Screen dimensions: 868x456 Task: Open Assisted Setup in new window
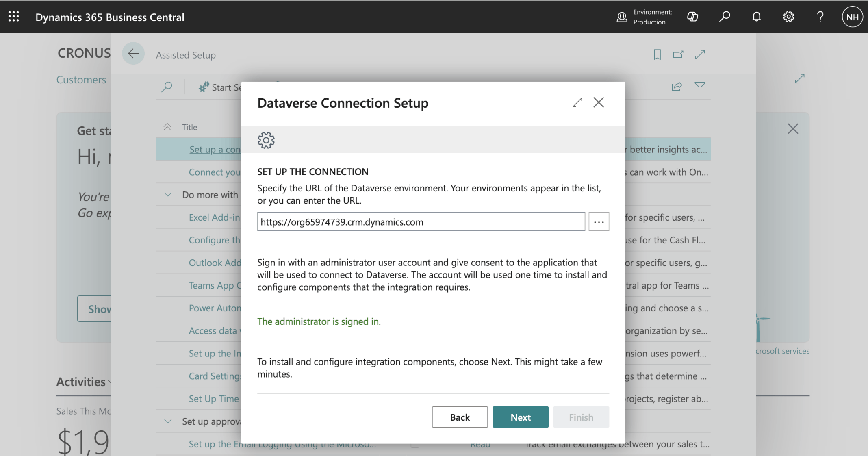click(x=678, y=54)
